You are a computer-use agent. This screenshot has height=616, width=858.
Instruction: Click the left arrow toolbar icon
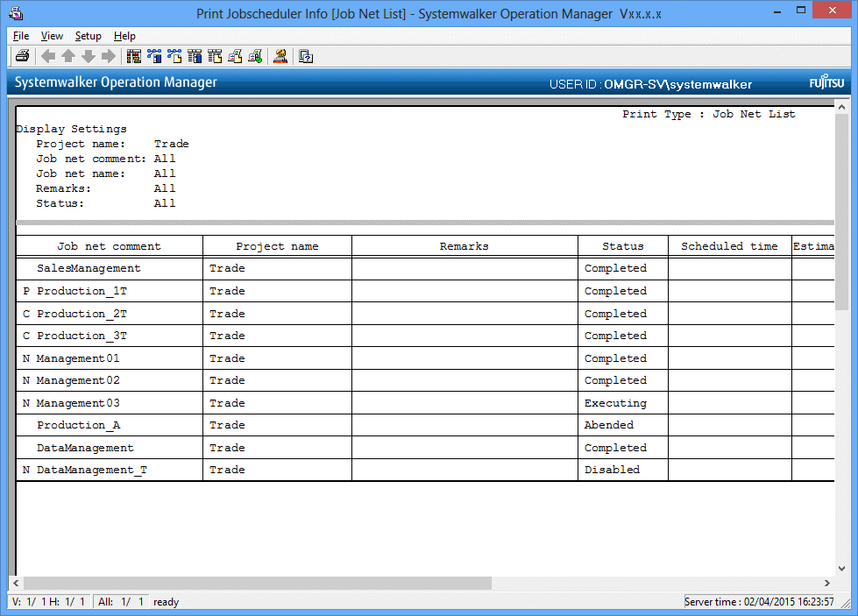pyautogui.click(x=48, y=57)
